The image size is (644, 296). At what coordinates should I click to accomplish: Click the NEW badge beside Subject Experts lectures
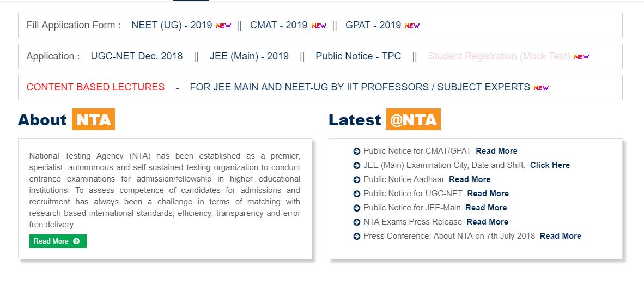542,88
